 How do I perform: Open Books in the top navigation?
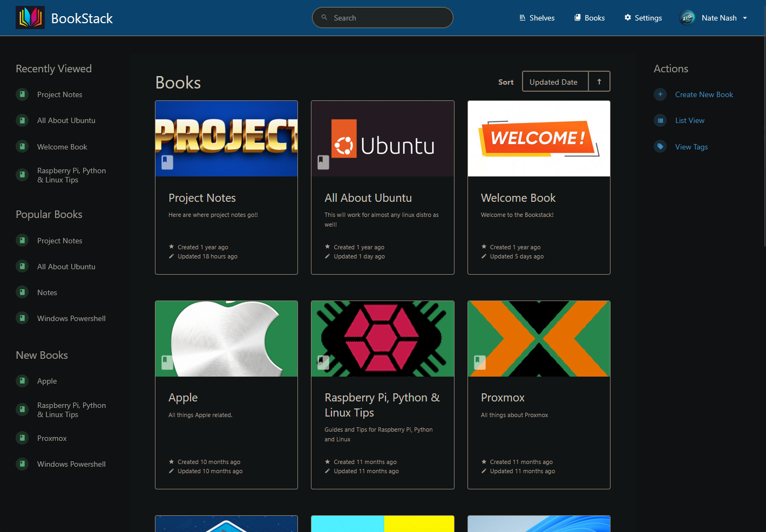point(589,18)
